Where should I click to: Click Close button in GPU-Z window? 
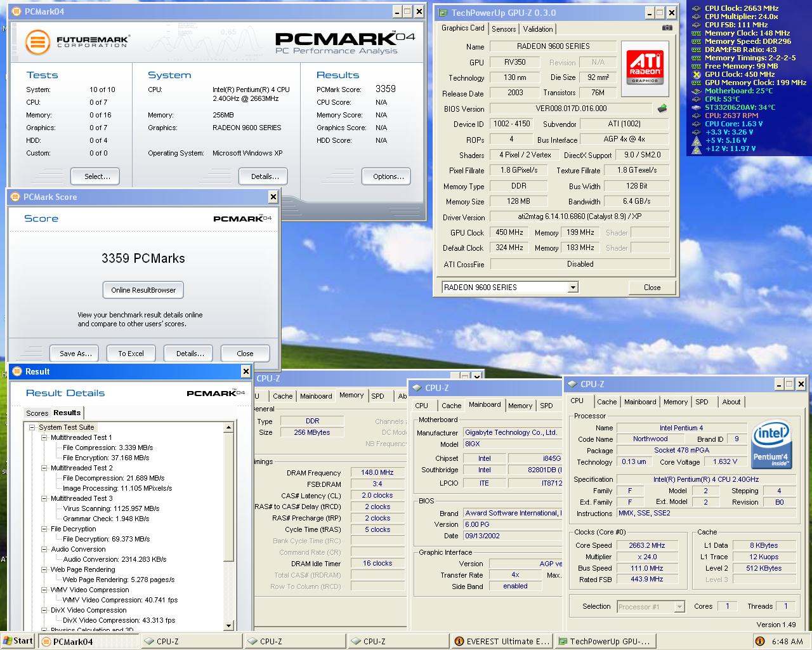click(x=652, y=288)
